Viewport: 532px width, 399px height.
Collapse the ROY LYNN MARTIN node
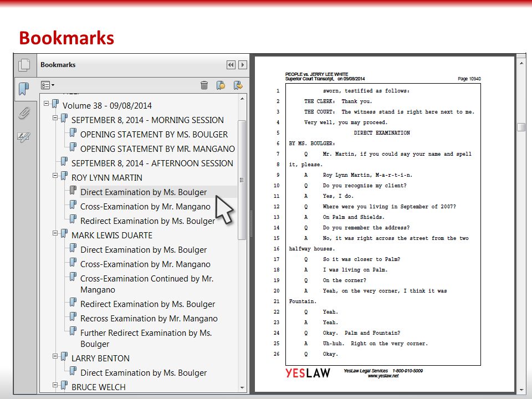coord(55,176)
